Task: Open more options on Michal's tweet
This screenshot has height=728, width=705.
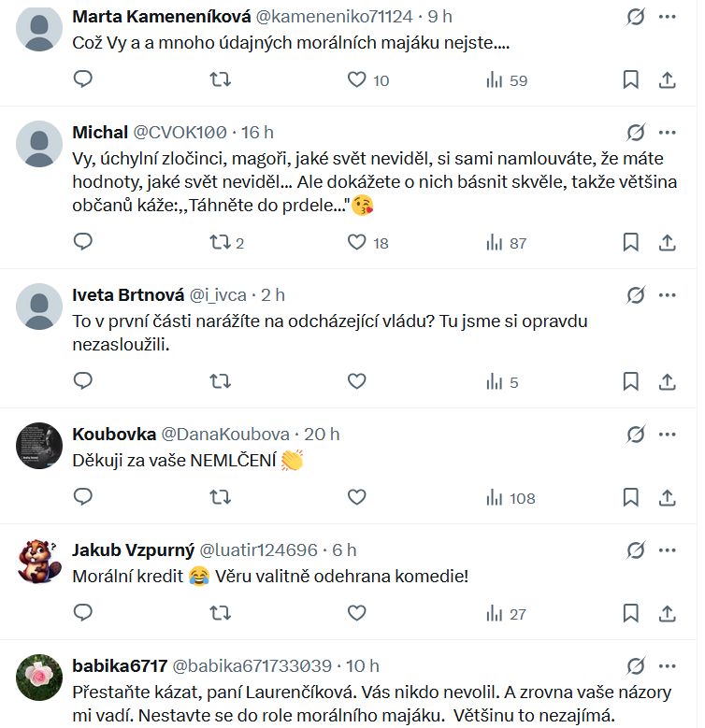Action: coord(668,133)
